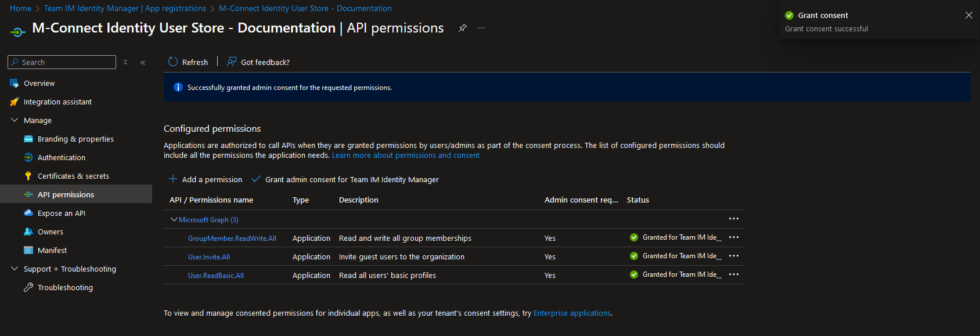
Task: Click 'Grant consent successful' notification text
Action: [x=826, y=28]
